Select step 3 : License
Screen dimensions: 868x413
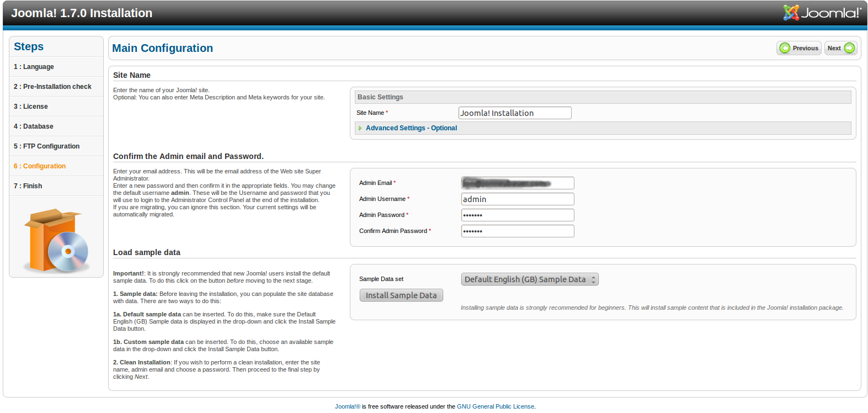tap(56, 107)
